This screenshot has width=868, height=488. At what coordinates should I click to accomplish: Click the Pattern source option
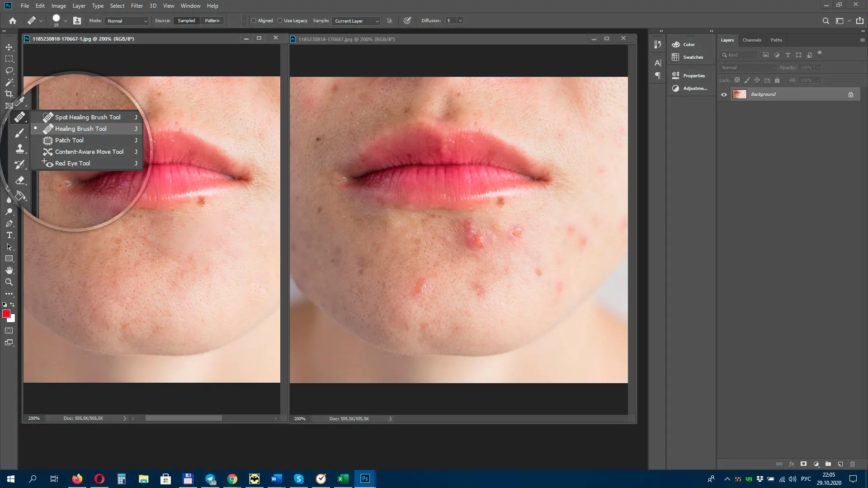(212, 20)
